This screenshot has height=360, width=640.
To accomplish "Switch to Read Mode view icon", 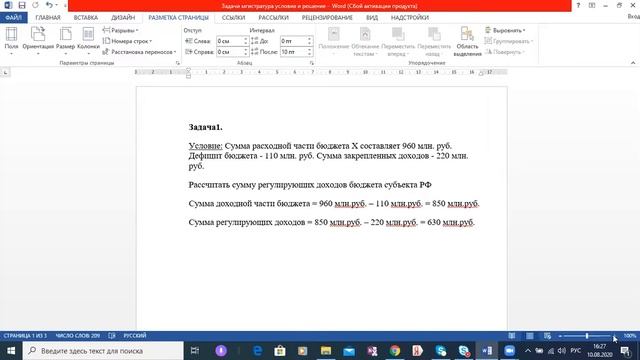I will coord(512,336).
